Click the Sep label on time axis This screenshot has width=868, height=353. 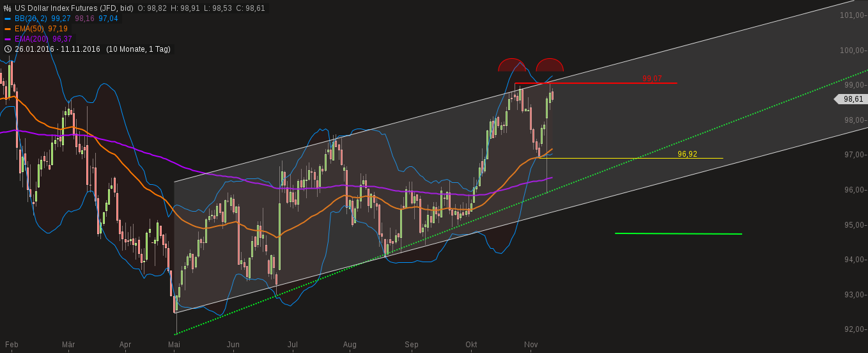click(x=412, y=345)
